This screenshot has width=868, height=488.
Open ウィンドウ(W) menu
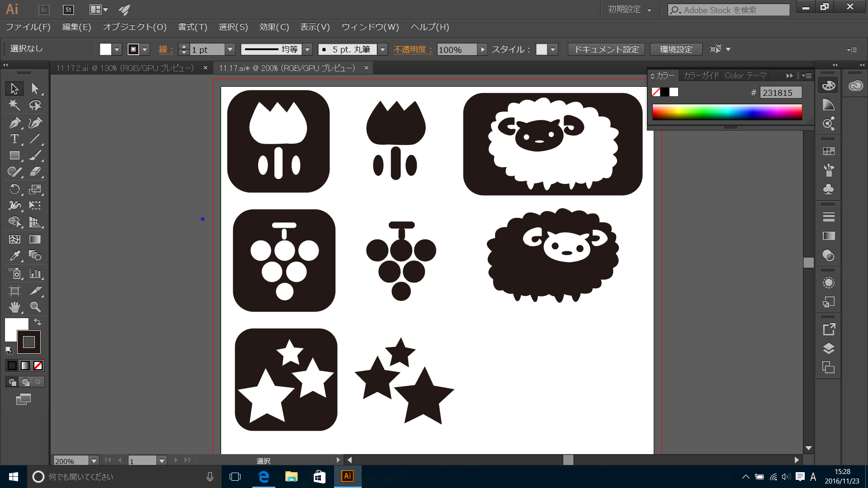click(370, 27)
